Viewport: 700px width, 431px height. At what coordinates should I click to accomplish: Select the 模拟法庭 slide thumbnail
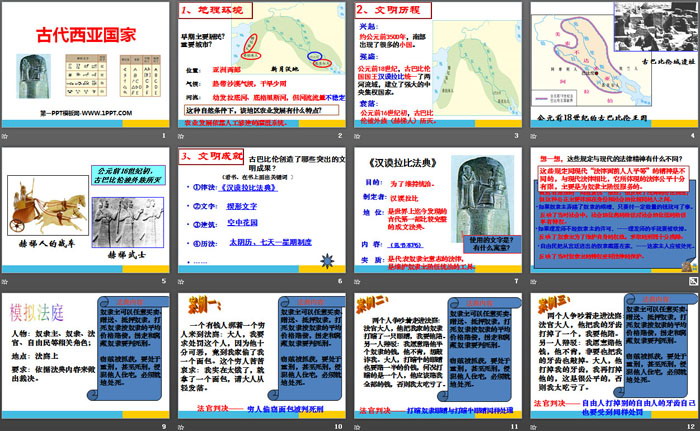(x=85, y=356)
